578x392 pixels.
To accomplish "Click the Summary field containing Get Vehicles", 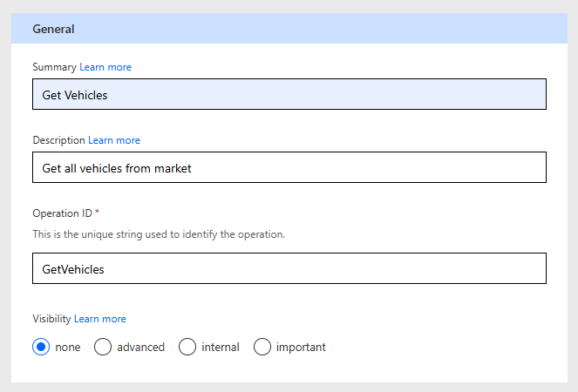I will [x=289, y=95].
